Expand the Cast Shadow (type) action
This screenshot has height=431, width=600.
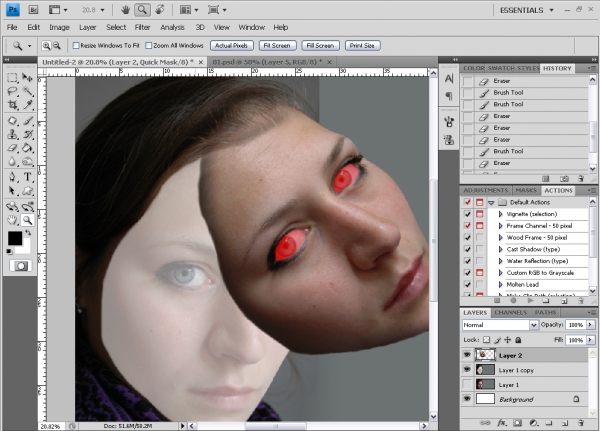[x=500, y=249]
